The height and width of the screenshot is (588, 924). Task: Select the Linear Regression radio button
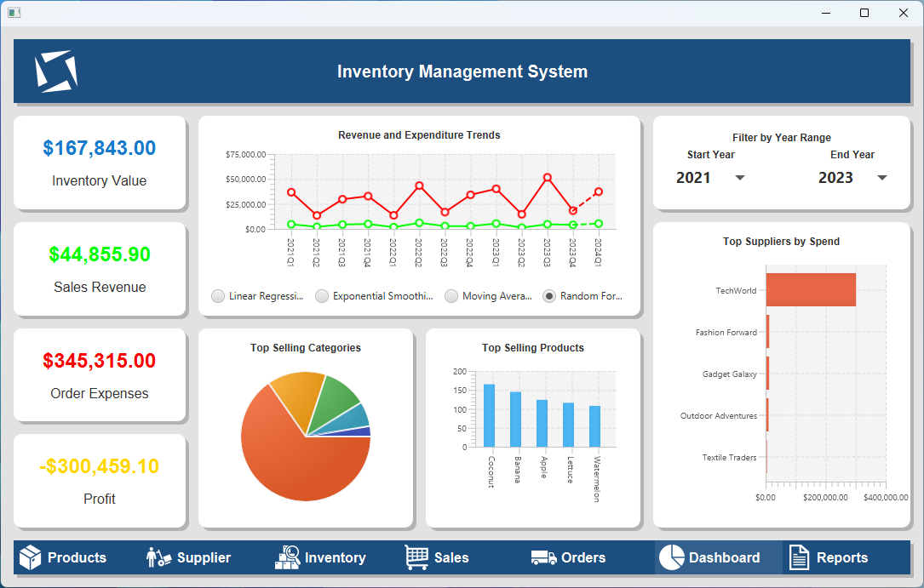pos(218,296)
